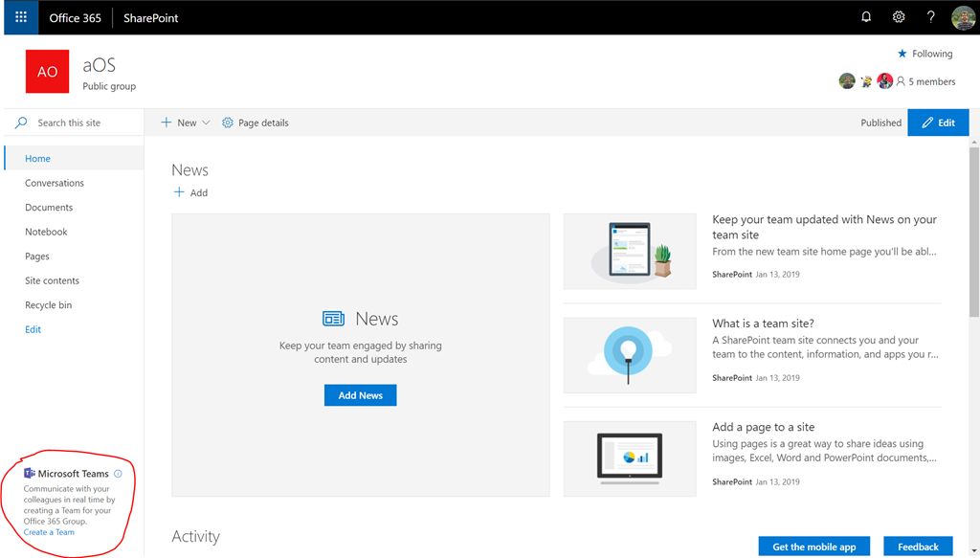Expand the New dropdown chevron
Viewport: 980px width, 558px height.
(206, 123)
